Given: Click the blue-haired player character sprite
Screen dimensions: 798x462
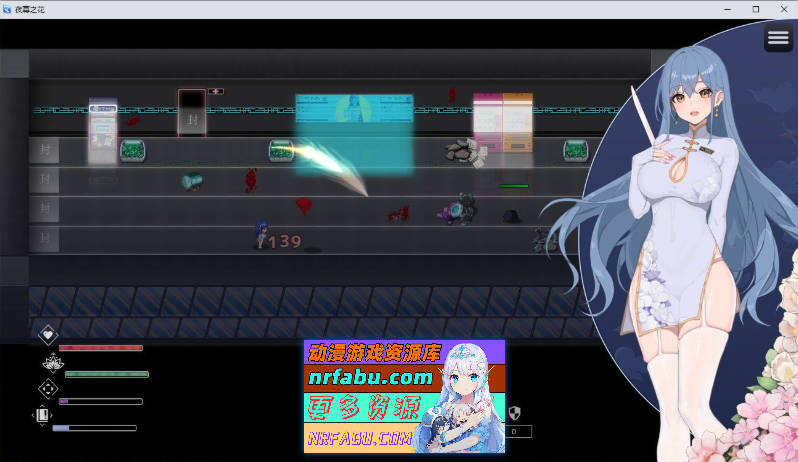Looking at the screenshot, I should (262, 235).
